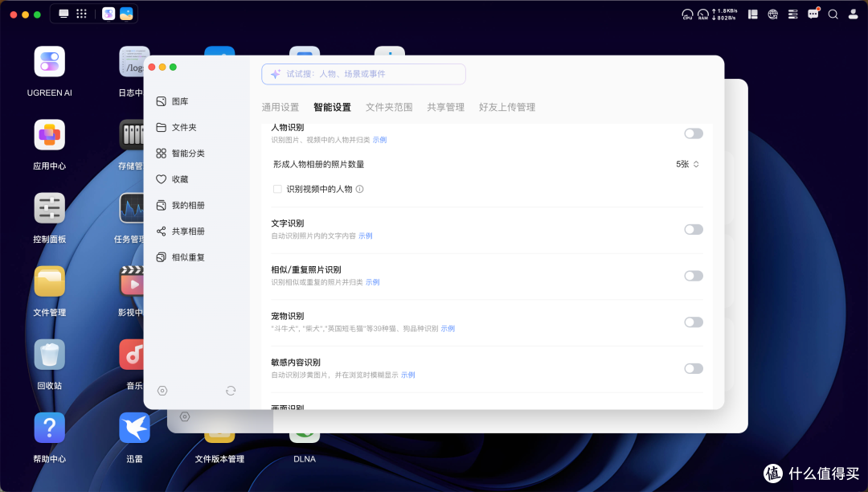The height and width of the screenshot is (492, 868).
Task: Select the 智能设置 tab
Action: click(x=332, y=108)
